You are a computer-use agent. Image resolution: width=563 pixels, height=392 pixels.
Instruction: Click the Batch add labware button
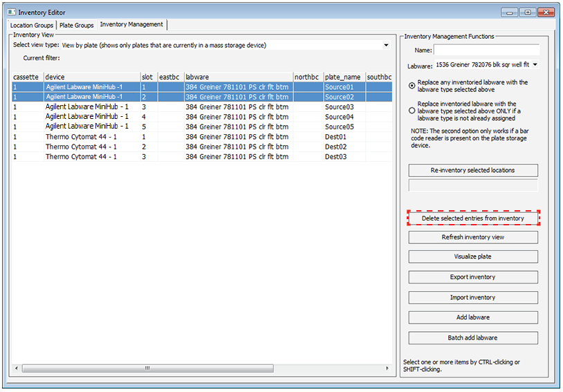coord(473,338)
